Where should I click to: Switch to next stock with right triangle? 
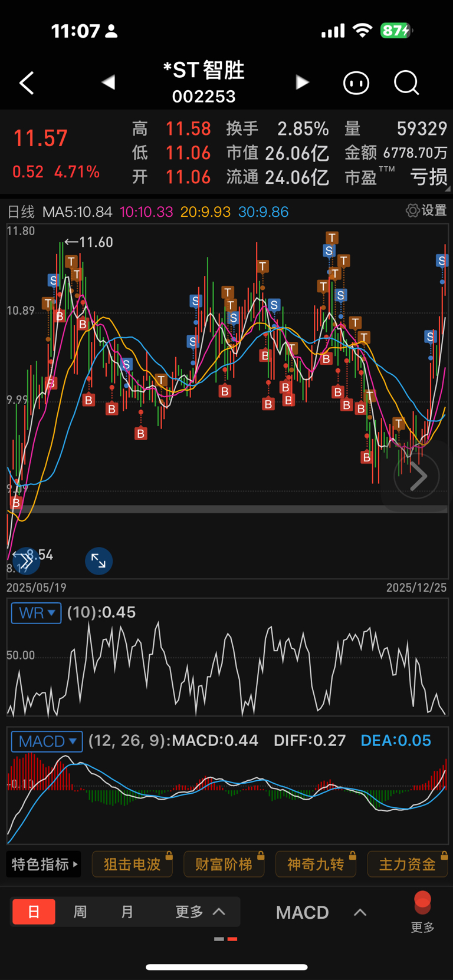[x=302, y=83]
